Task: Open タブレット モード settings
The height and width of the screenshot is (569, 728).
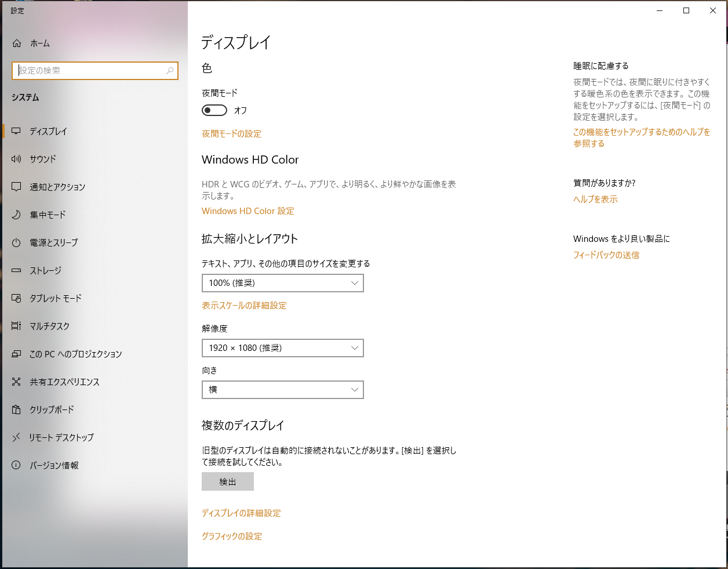Action: pyautogui.click(x=94, y=298)
